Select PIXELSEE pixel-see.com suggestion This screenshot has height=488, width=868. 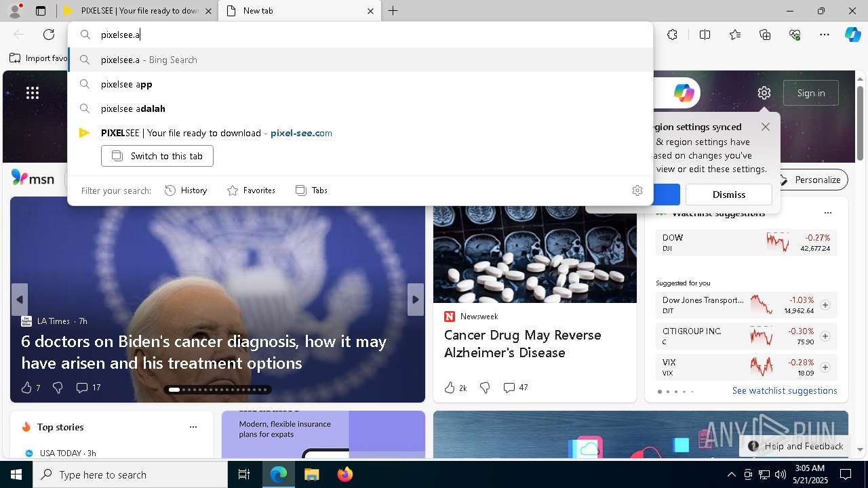tap(361, 133)
